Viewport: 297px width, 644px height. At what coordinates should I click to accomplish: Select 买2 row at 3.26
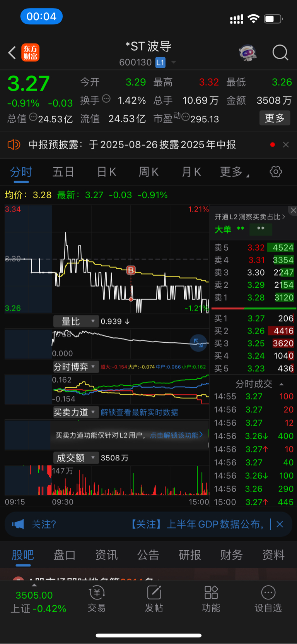tap(254, 331)
